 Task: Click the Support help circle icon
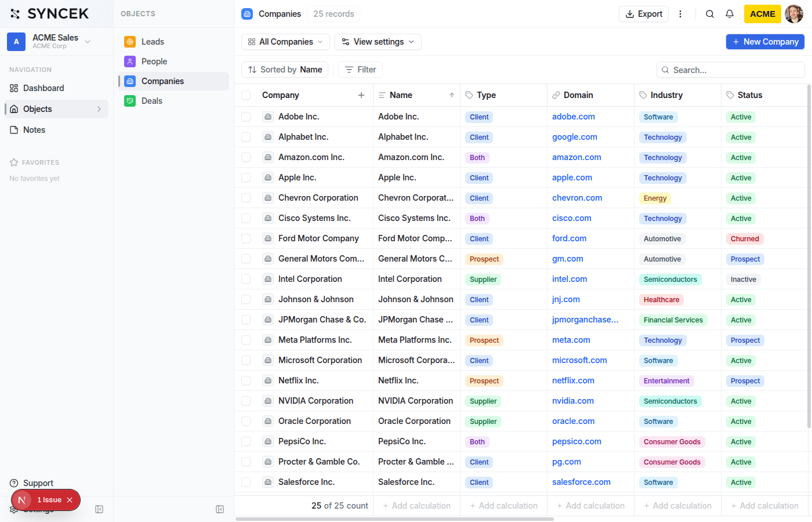coord(14,483)
